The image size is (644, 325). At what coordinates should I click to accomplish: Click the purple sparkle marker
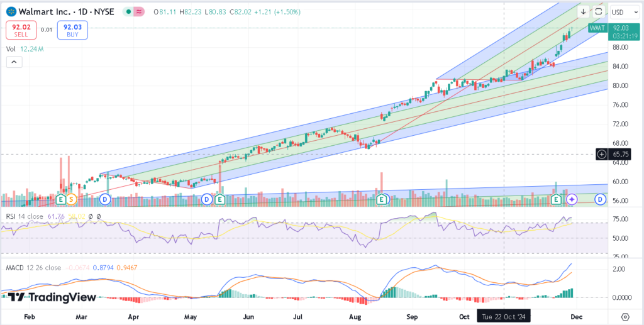click(572, 199)
